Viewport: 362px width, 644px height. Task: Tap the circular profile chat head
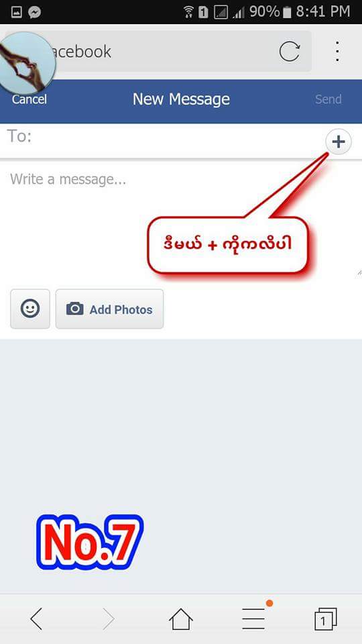point(27,62)
